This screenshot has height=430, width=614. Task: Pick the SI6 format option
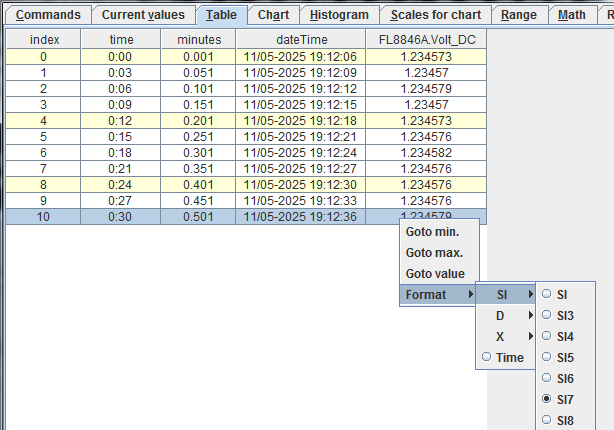pyautogui.click(x=564, y=378)
